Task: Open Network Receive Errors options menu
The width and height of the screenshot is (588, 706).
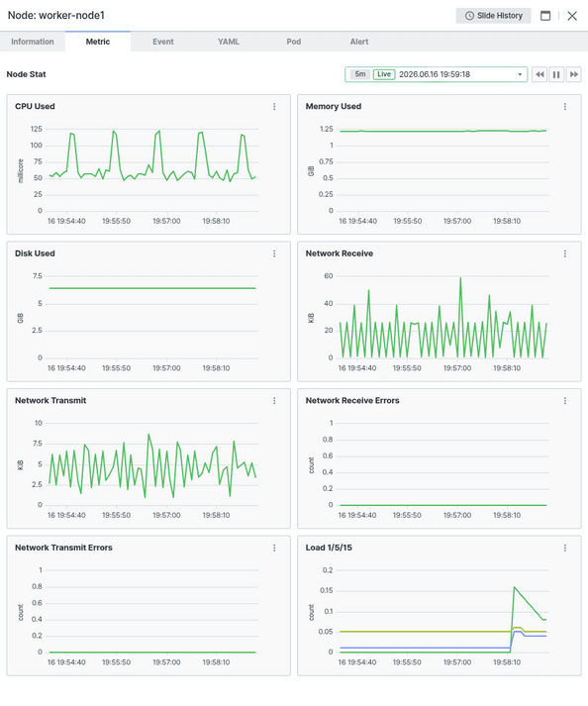Action: pyautogui.click(x=565, y=401)
